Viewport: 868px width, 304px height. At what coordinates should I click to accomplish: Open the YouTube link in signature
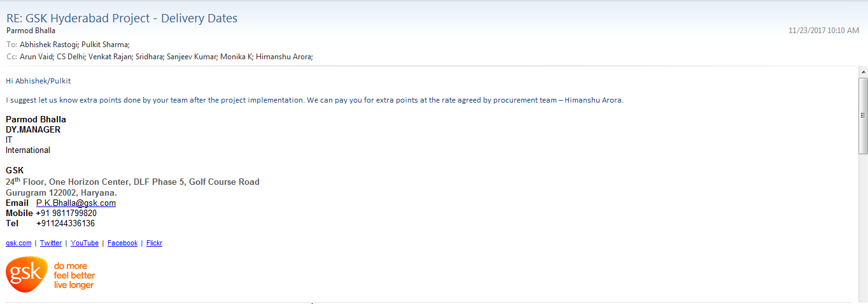tap(85, 243)
